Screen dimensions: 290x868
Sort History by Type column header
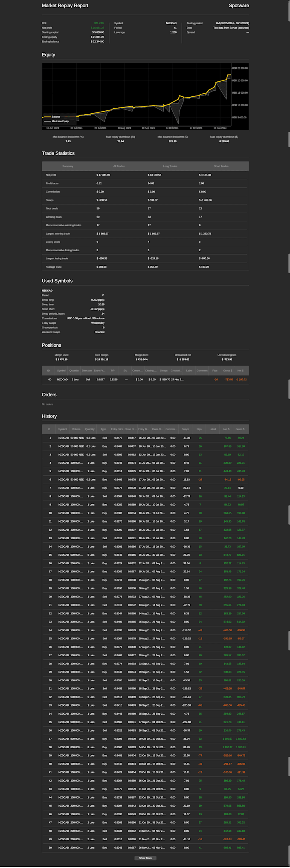[x=104, y=429]
